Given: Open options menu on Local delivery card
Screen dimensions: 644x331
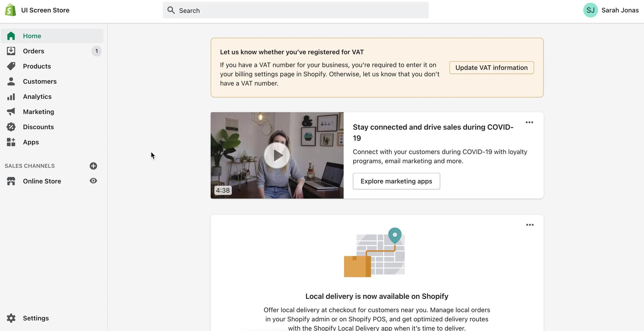Looking at the screenshot, I should [530, 225].
